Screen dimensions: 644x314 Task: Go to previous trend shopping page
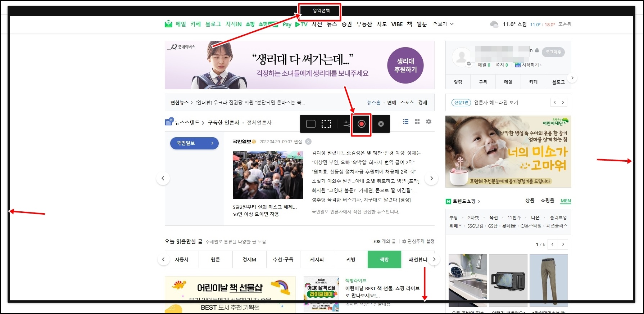(553, 244)
